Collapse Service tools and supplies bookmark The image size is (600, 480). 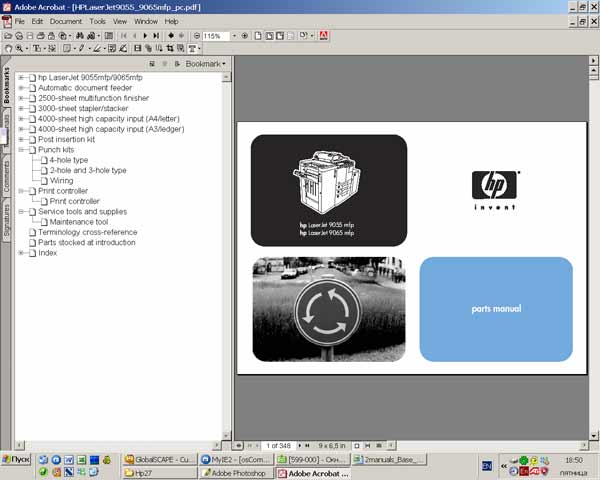pos(21,212)
